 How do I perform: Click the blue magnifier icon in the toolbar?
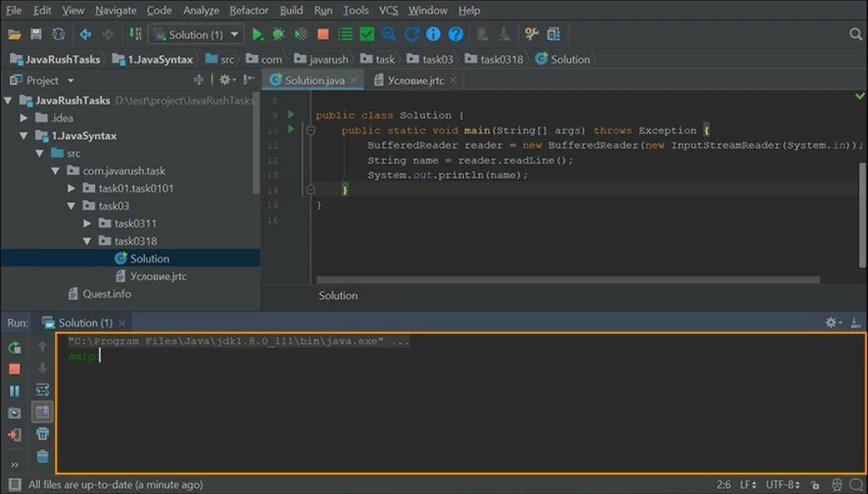(x=389, y=34)
